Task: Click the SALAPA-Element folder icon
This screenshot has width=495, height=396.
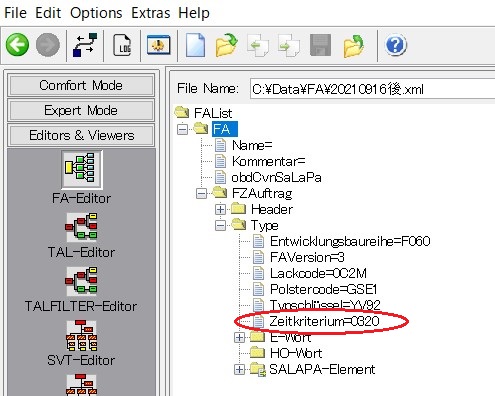Action: (x=258, y=369)
